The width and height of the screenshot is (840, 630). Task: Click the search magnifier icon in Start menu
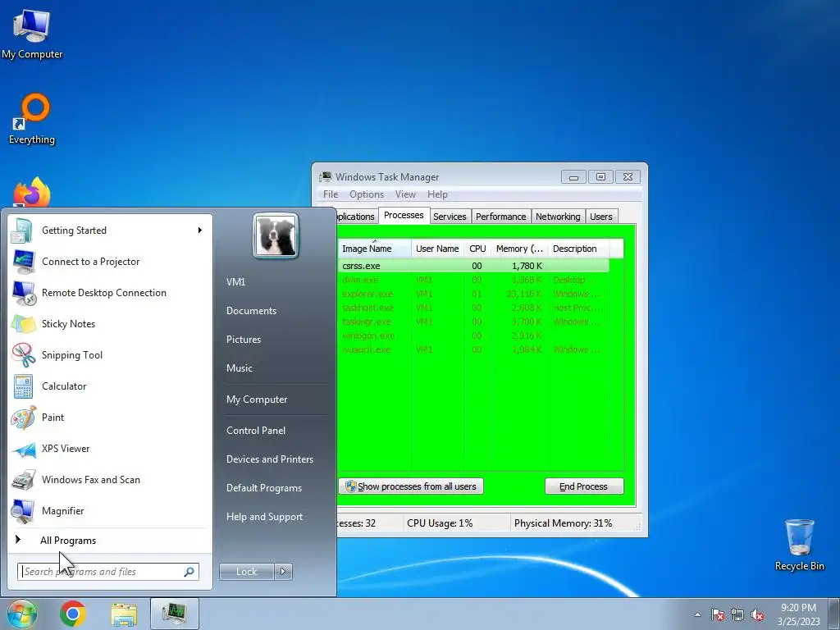[189, 572]
